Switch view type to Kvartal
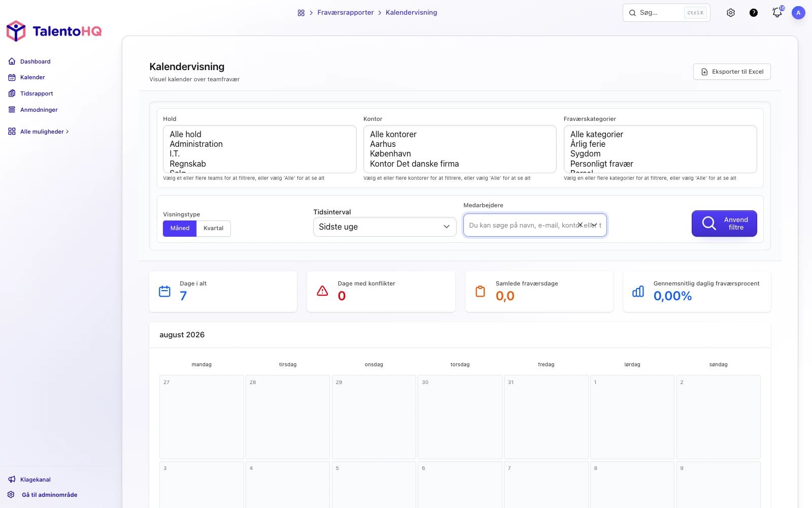812x508 pixels. [214, 229]
